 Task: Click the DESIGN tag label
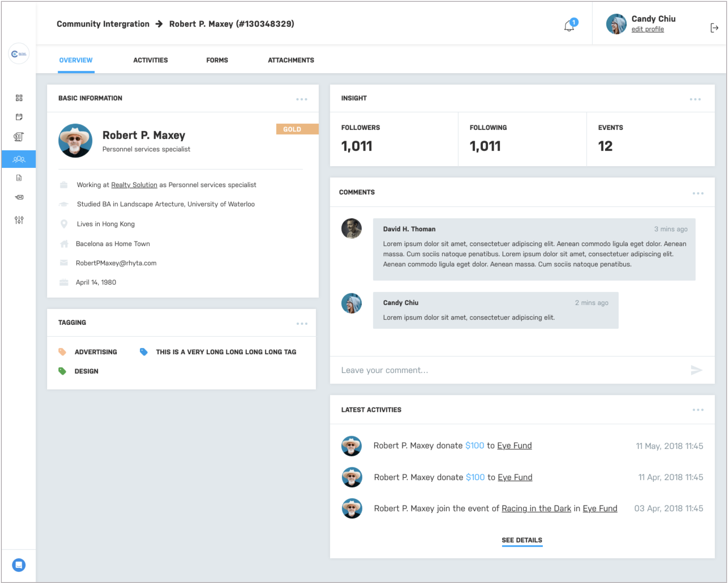[x=86, y=371]
